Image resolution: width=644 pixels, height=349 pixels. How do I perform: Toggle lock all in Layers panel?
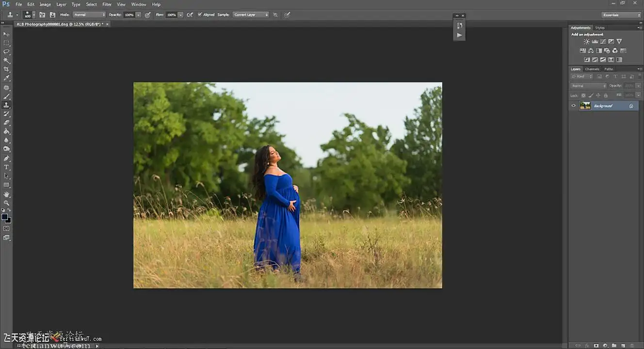[605, 95]
